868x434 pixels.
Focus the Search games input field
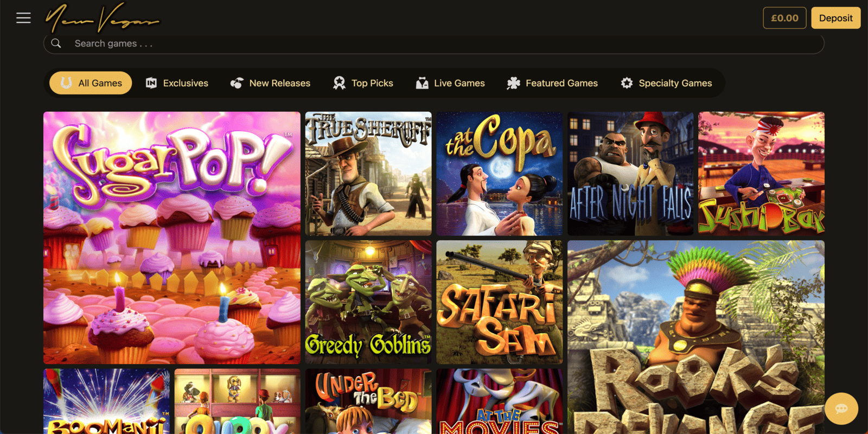434,43
